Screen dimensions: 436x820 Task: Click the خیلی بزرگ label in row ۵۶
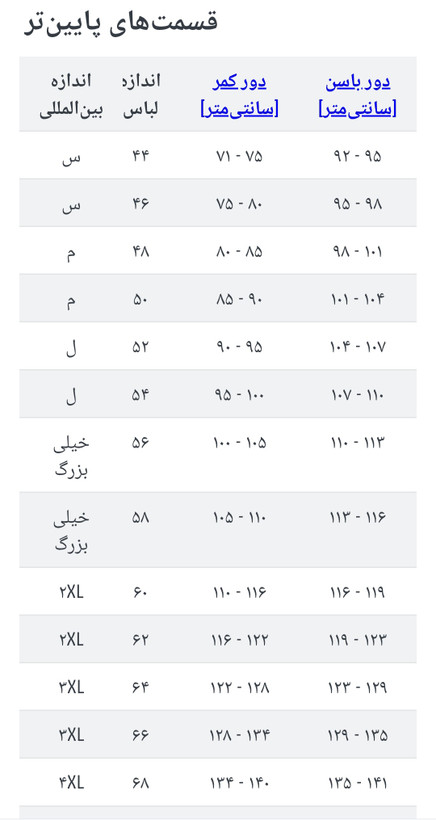[x=71, y=455]
